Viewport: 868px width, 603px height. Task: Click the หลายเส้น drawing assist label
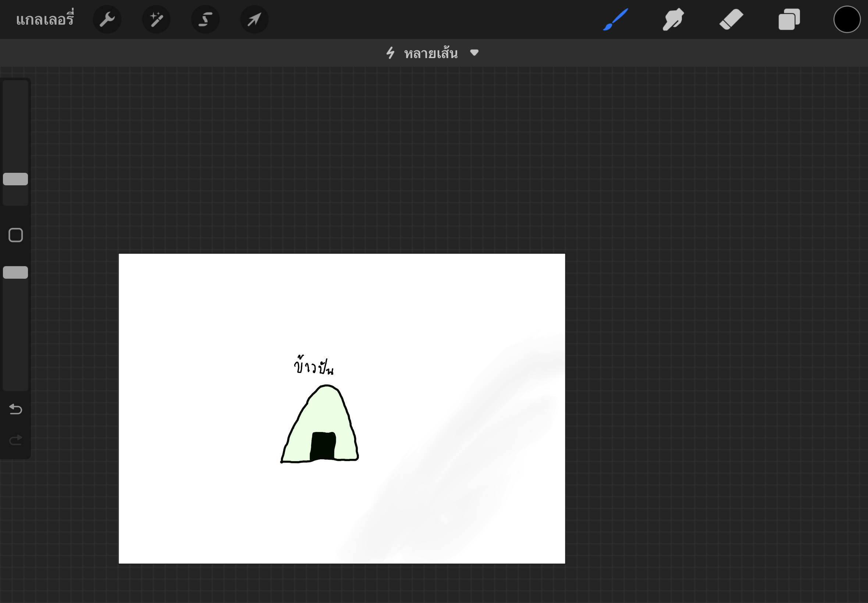coord(431,53)
